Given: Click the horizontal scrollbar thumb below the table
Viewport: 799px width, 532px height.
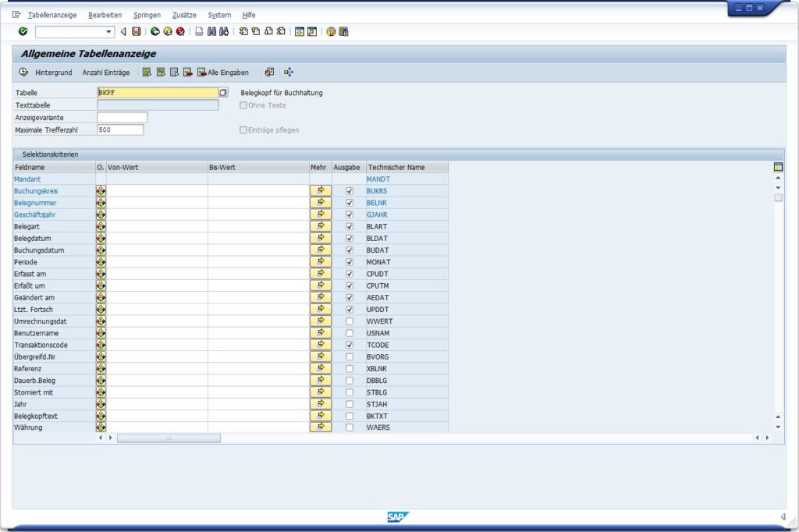Looking at the screenshot, I should pyautogui.click(x=169, y=438).
